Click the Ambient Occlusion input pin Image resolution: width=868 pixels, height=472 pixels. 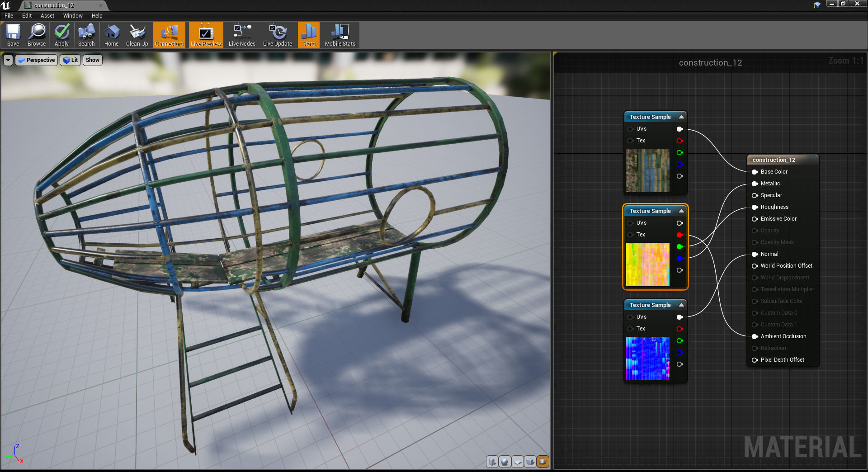point(755,336)
